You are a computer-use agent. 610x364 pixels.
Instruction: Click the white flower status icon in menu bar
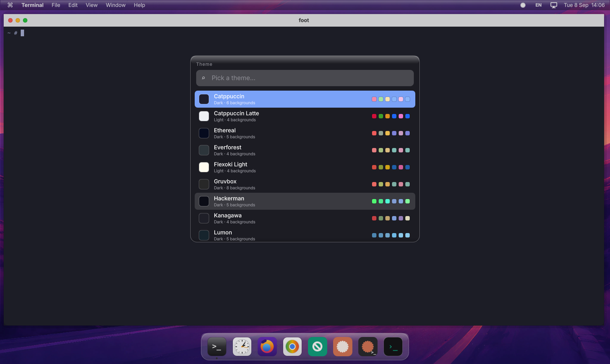(x=523, y=5)
